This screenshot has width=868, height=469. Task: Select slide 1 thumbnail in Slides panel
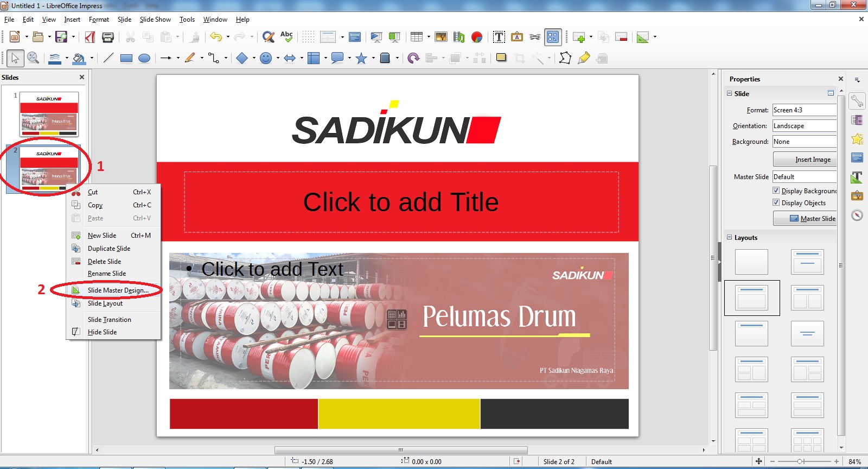point(49,114)
